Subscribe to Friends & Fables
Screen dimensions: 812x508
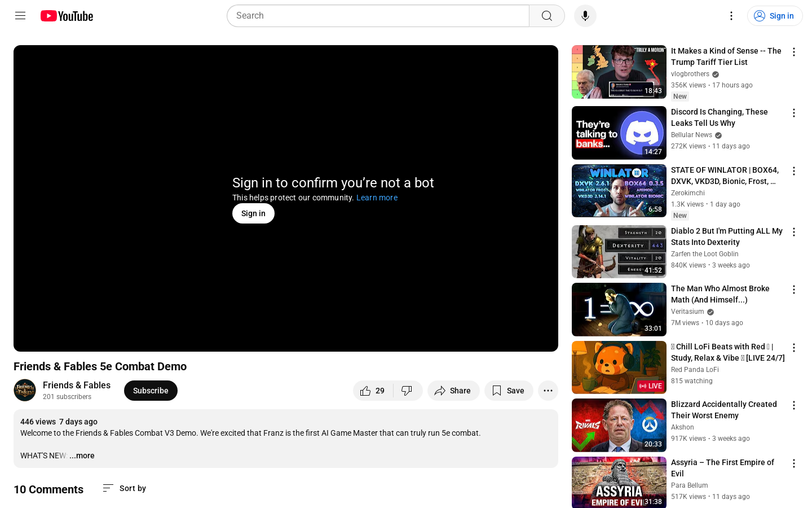(151, 391)
